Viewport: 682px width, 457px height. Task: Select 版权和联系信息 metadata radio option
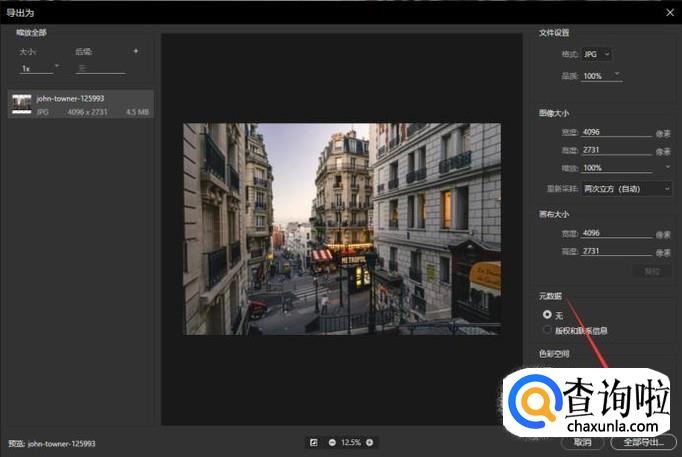[546, 330]
